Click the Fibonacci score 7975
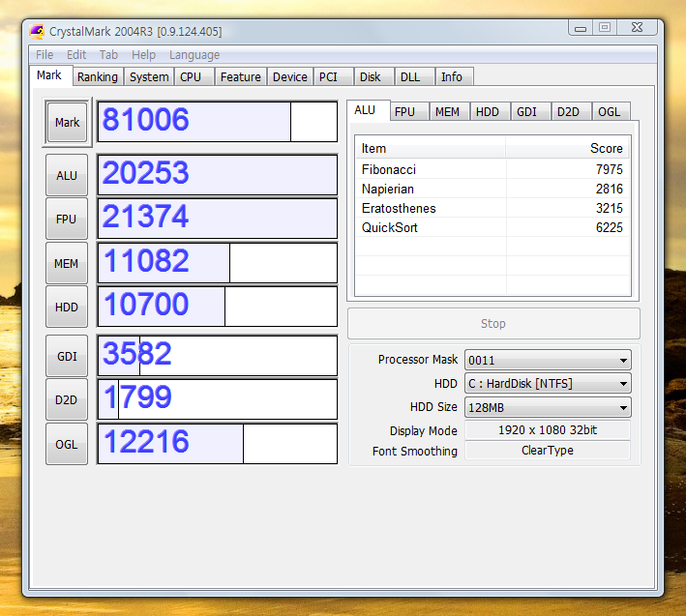 [609, 169]
